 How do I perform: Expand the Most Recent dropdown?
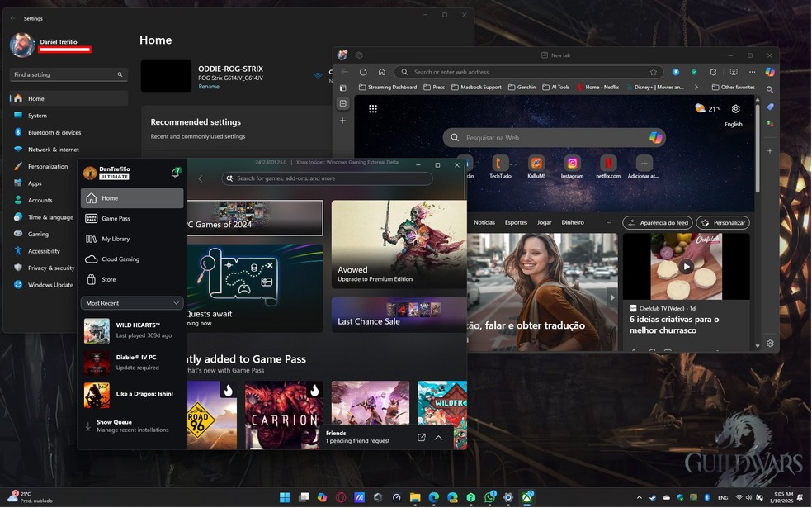point(132,303)
